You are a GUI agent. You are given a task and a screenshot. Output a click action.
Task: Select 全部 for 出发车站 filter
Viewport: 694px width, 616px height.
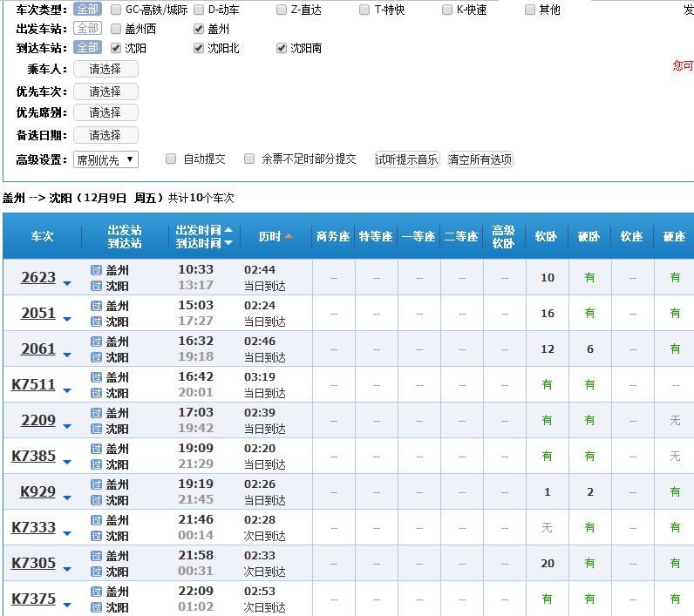(88, 28)
